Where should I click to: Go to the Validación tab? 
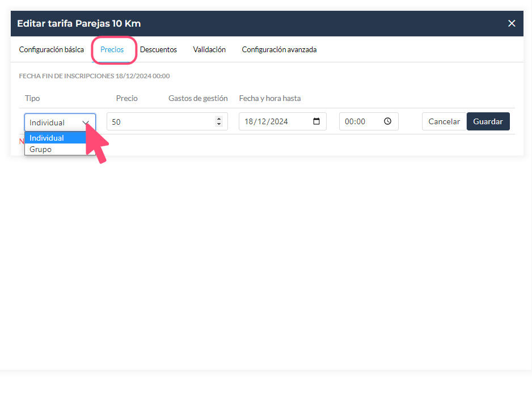(x=209, y=49)
